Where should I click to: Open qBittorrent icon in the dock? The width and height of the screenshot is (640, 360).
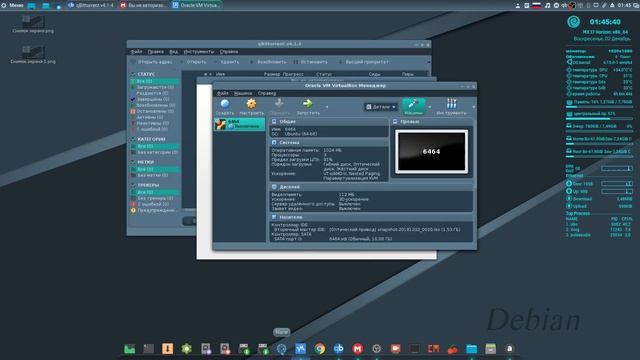click(x=338, y=349)
